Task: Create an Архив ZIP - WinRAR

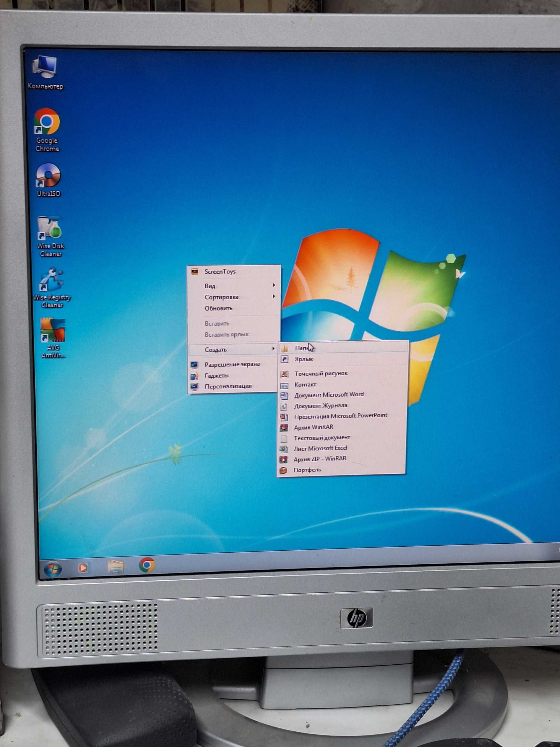Action: coord(341,459)
